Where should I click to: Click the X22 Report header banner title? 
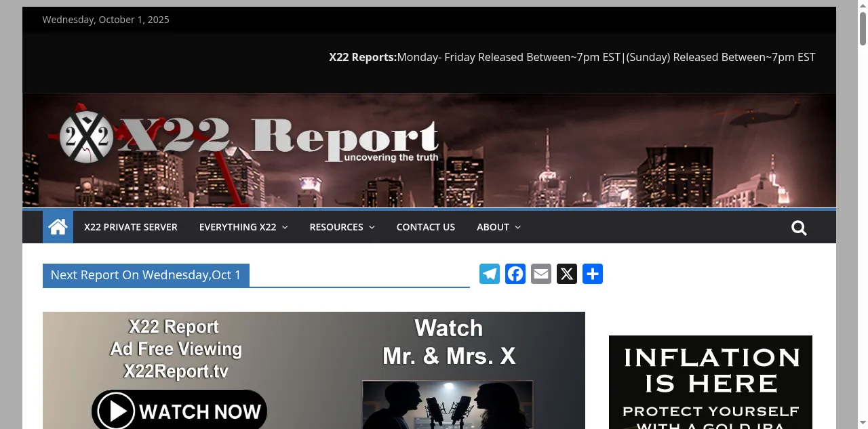278,140
